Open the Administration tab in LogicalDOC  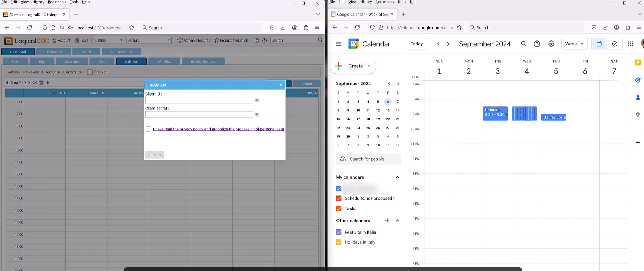point(121,52)
